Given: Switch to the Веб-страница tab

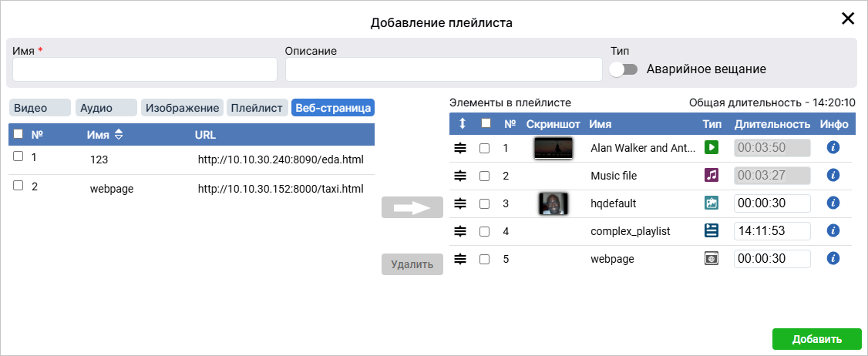Looking at the screenshot, I should (x=333, y=108).
